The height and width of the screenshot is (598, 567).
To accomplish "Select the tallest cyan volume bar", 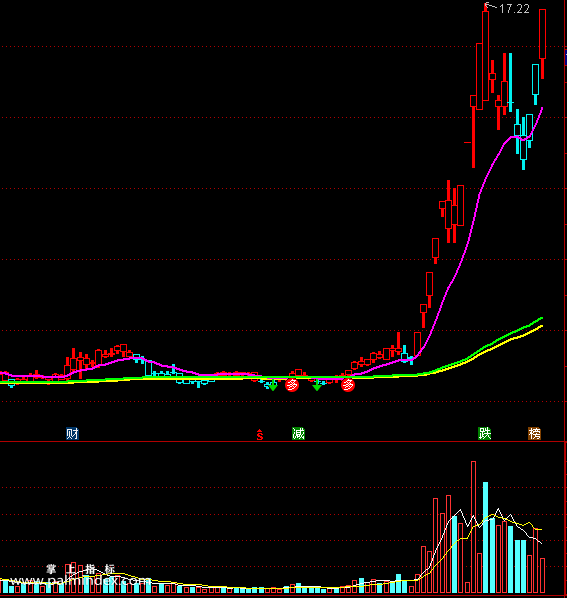I will pyautogui.click(x=485, y=537).
